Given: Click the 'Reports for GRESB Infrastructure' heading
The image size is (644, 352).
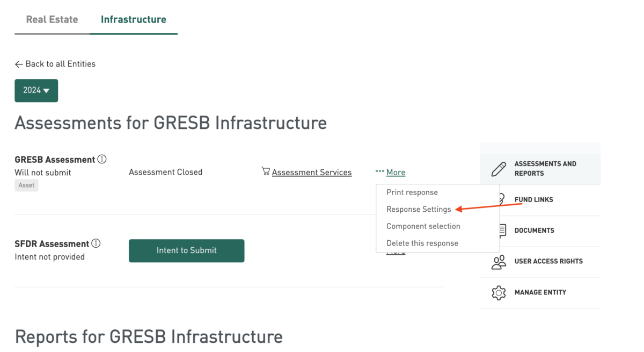Looking at the screenshot, I should tap(149, 337).
